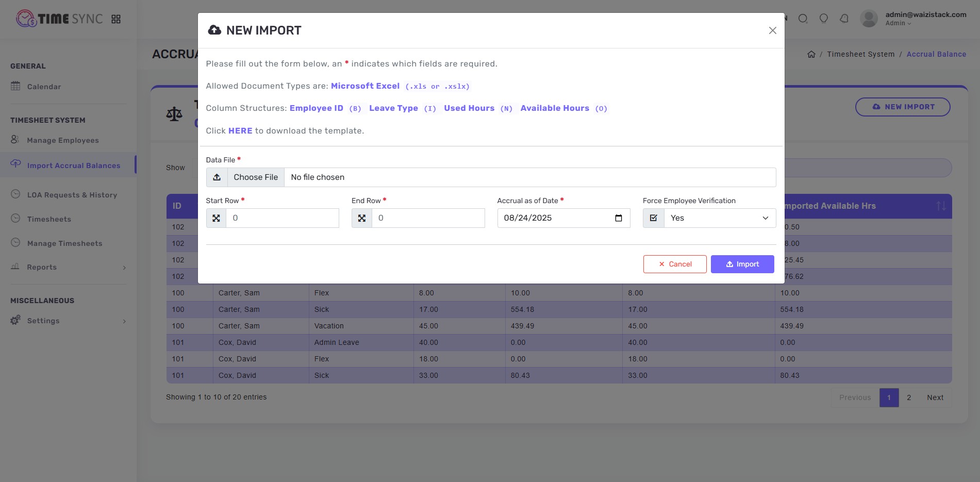
Task: Click the Settings gears icon
Action: 15,320
